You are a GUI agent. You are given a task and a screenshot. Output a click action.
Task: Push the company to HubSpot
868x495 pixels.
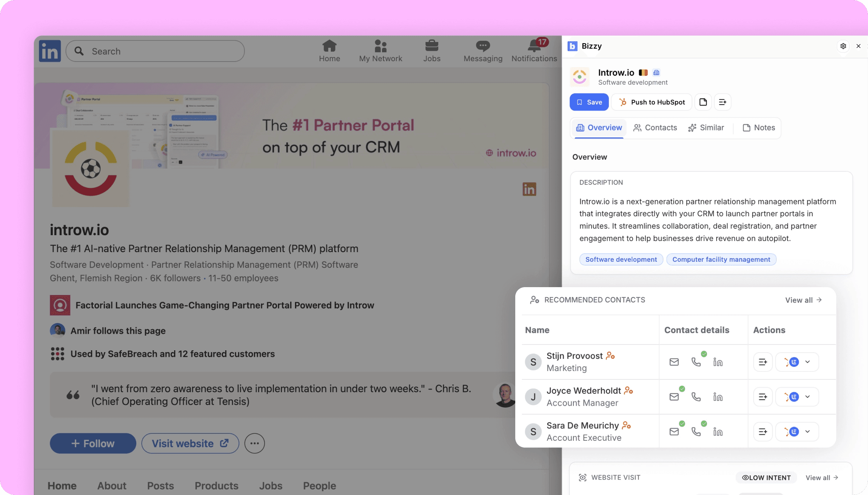tap(652, 102)
